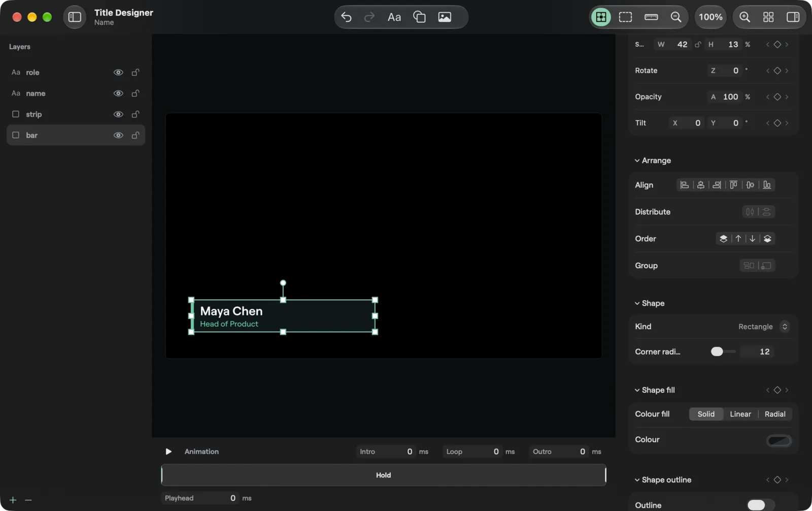Switch colour fill to Linear
Screen dimensions: 812x511
[x=740, y=414]
